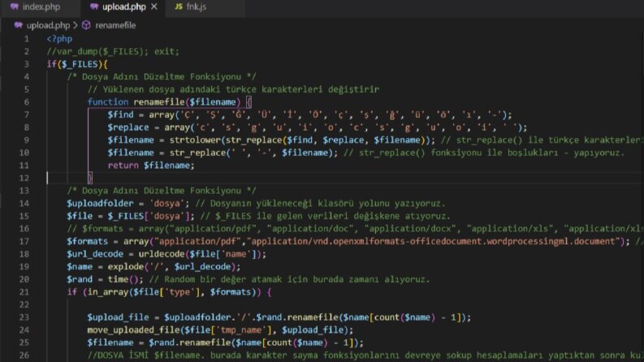This screenshot has height=362, width=644.
Task: Click 'function renamefile($filename)' declaration
Action: pyautogui.click(x=164, y=102)
